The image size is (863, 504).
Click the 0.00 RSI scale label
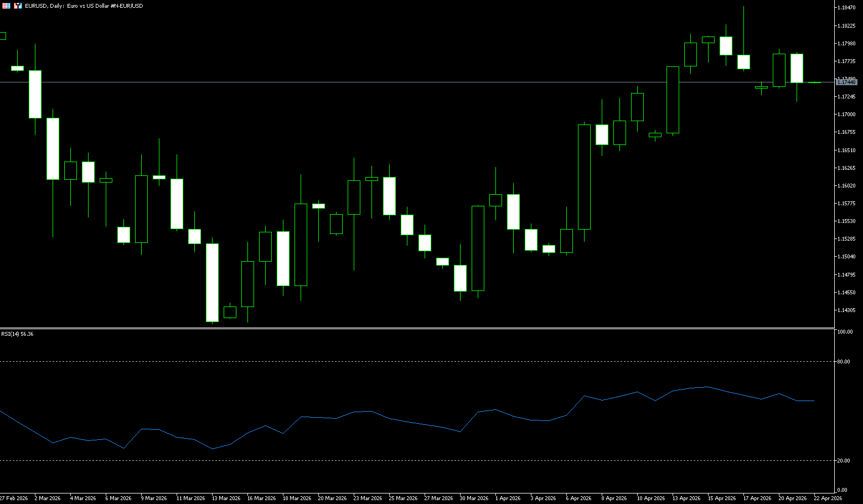[843, 490]
